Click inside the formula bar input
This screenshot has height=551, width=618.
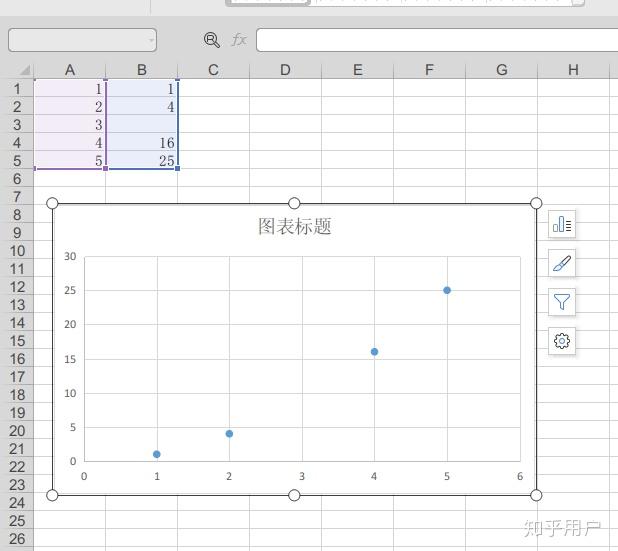(437, 40)
